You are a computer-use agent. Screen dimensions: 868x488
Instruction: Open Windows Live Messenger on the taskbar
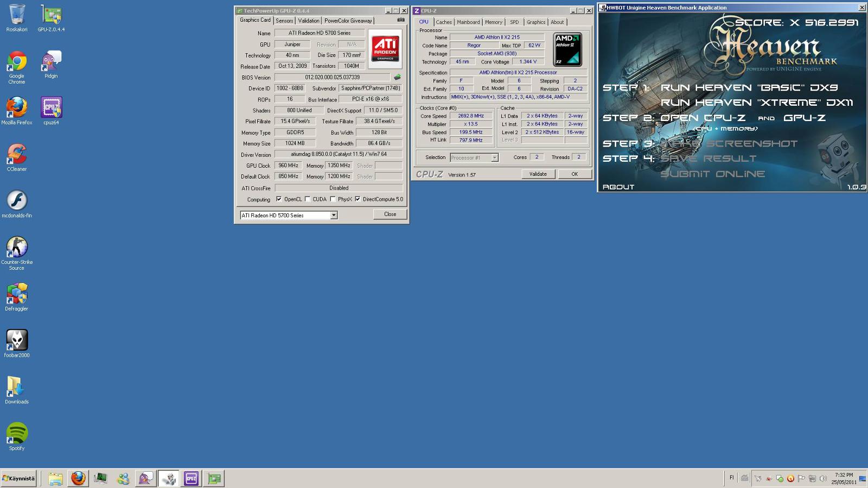[x=123, y=478]
